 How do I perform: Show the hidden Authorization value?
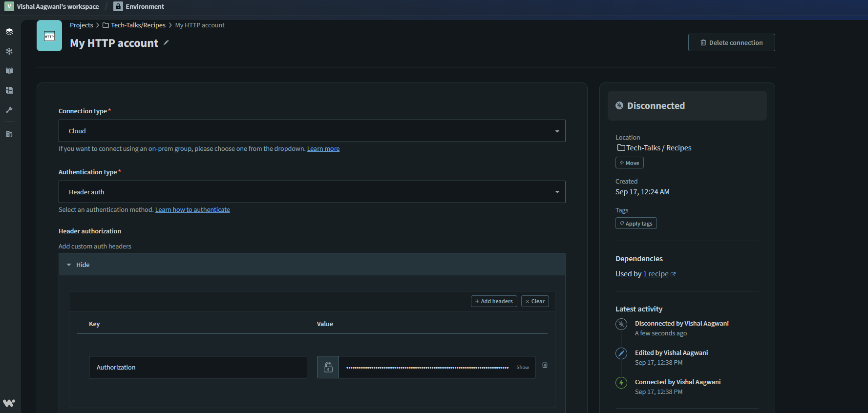click(x=522, y=367)
